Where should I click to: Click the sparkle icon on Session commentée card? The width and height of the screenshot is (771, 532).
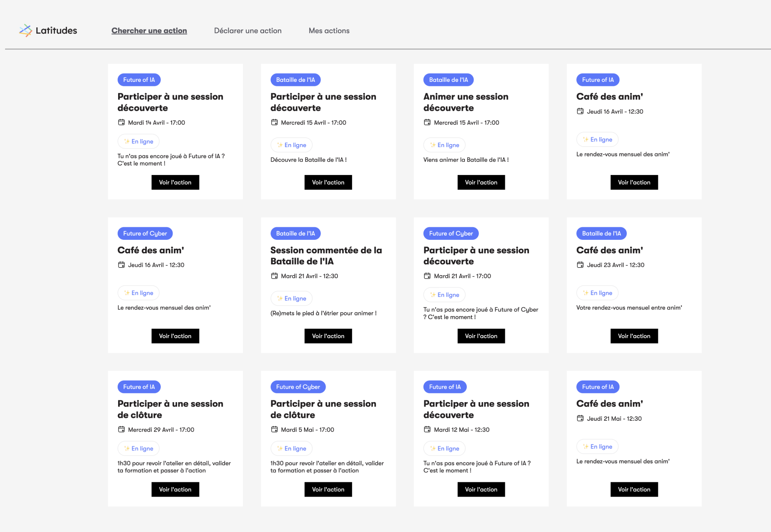tap(280, 298)
